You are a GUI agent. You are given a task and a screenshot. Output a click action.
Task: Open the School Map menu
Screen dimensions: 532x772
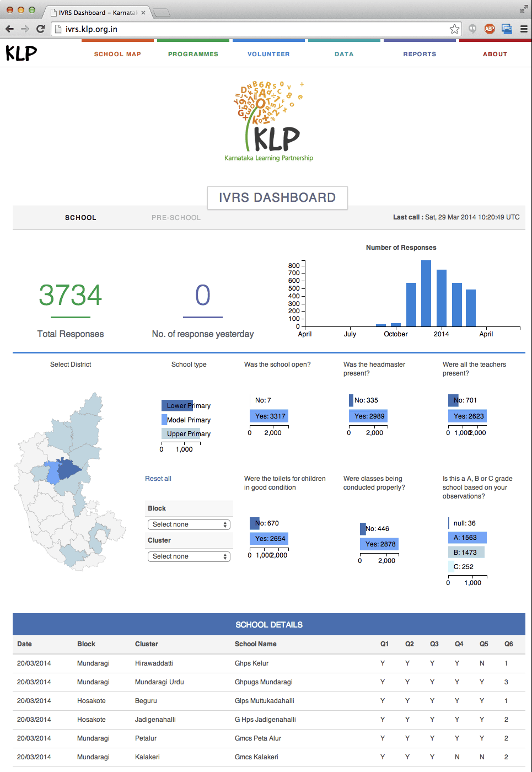[117, 54]
